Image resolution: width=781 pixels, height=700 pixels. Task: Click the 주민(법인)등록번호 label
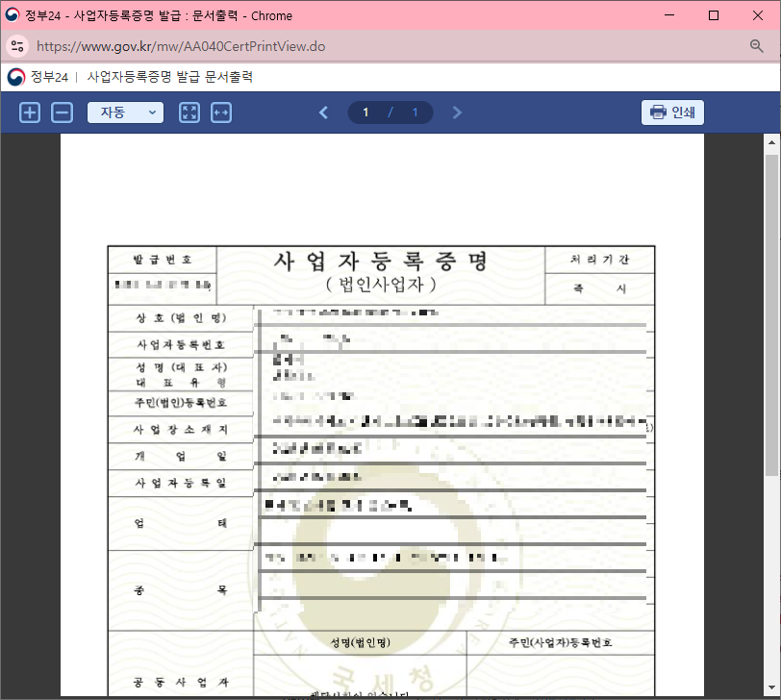click(x=181, y=402)
